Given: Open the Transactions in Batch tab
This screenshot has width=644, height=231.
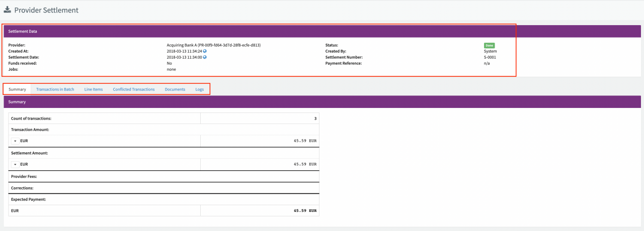Looking at the screenshot, I should coord(55,89).
